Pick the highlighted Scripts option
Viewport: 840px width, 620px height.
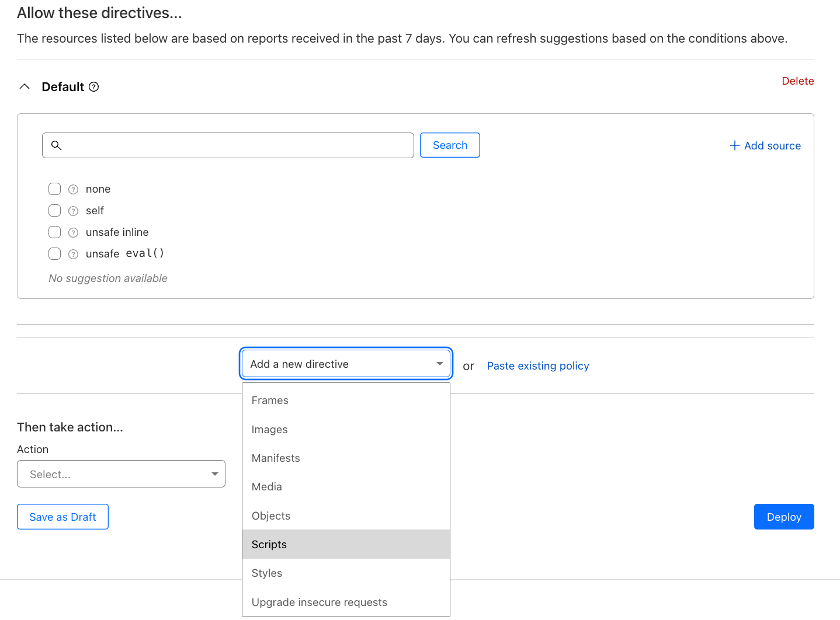click(346, 545)
